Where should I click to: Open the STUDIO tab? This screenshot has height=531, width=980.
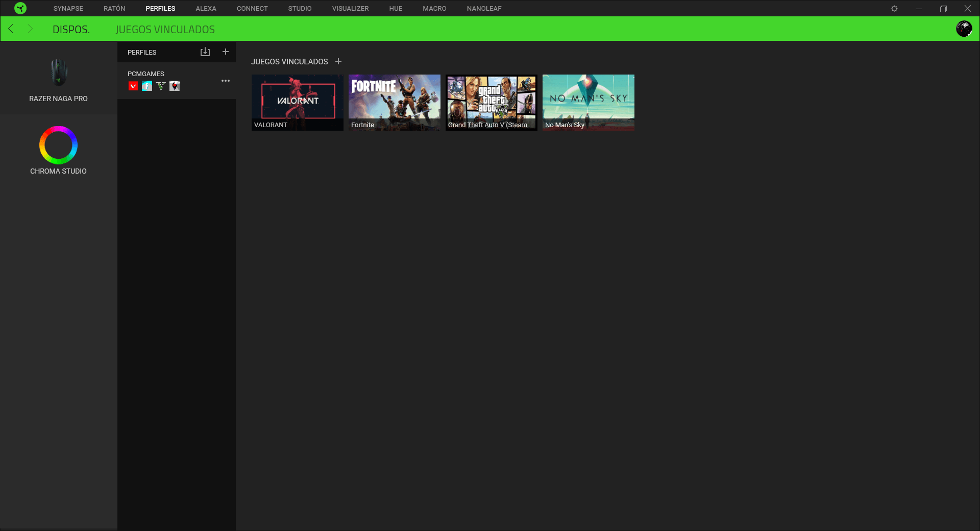[300, 9]
